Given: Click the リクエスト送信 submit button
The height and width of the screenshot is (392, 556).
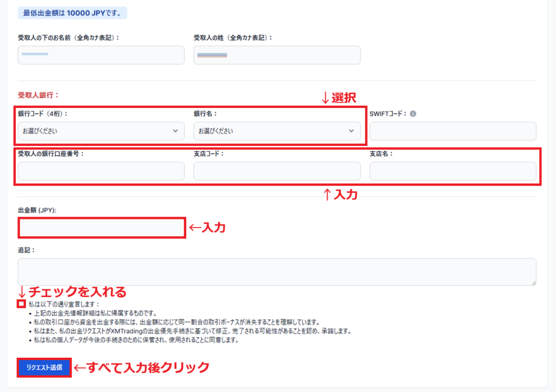Looking at the screenshot, I should coord(43,368).
